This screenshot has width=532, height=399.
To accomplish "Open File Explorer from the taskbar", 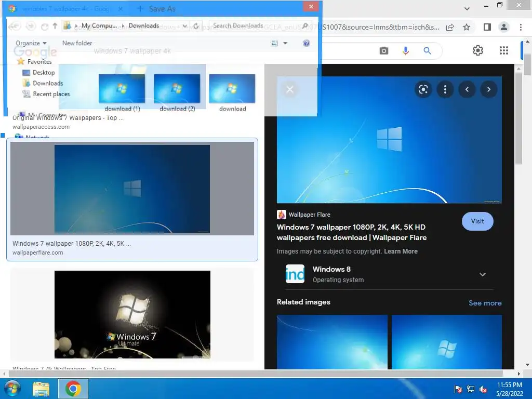I will 41,389.
